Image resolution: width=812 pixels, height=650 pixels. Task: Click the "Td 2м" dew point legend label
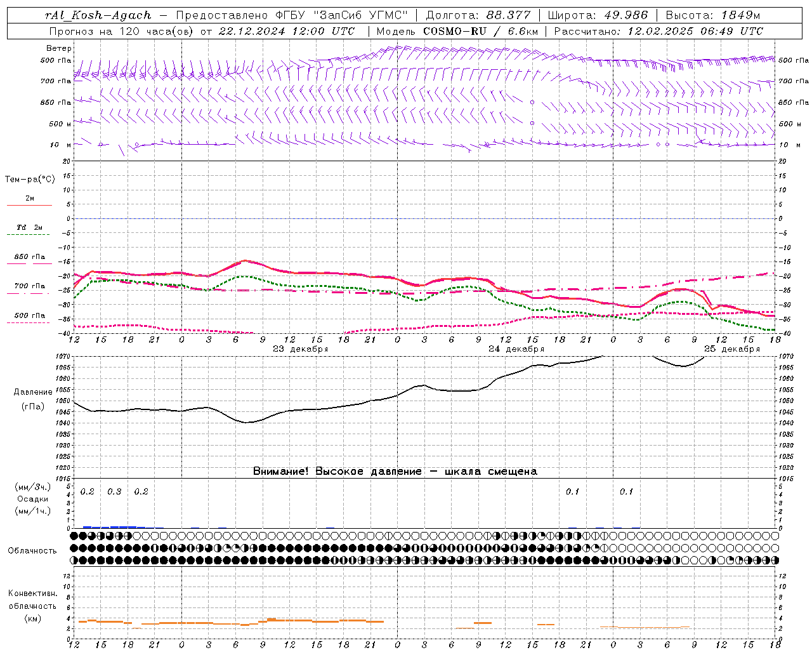pyautogui.click(x=29, y=227)
